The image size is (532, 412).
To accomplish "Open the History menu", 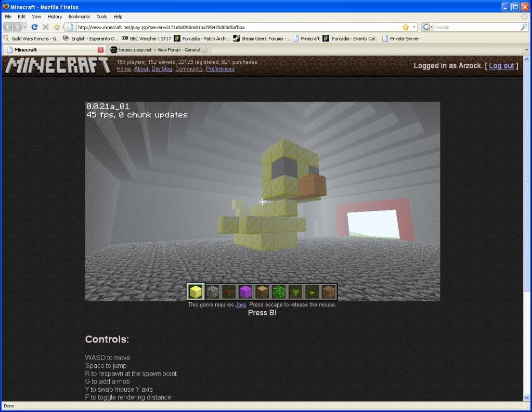I will tap(55, 17).
